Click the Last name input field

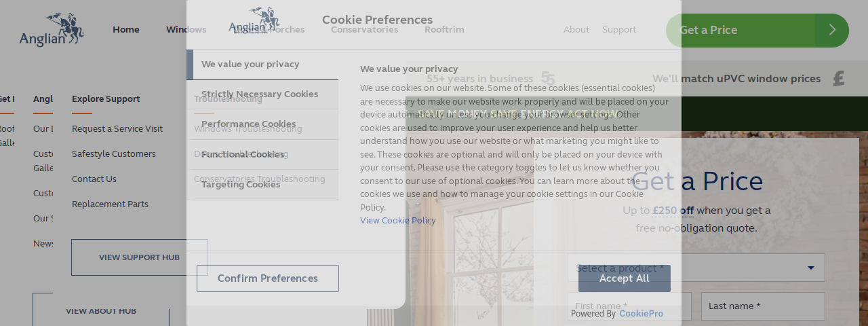point(763,306)
